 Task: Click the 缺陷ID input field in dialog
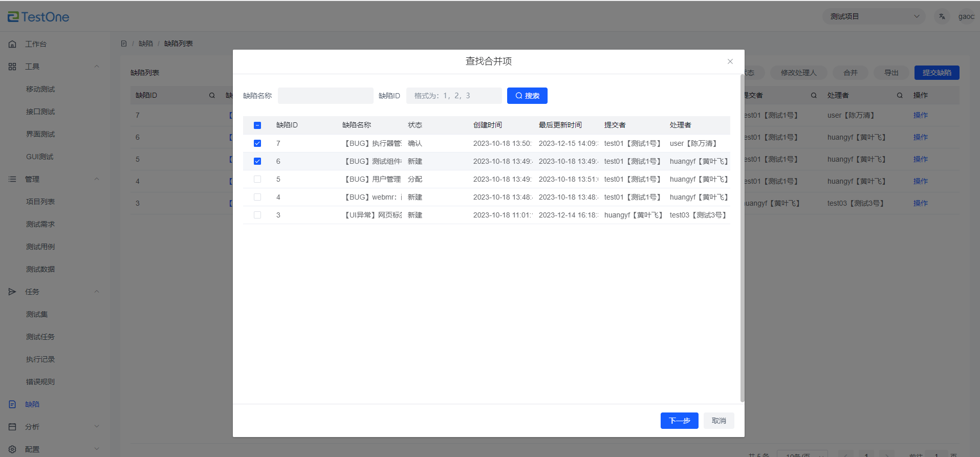(x=454, y=96)
